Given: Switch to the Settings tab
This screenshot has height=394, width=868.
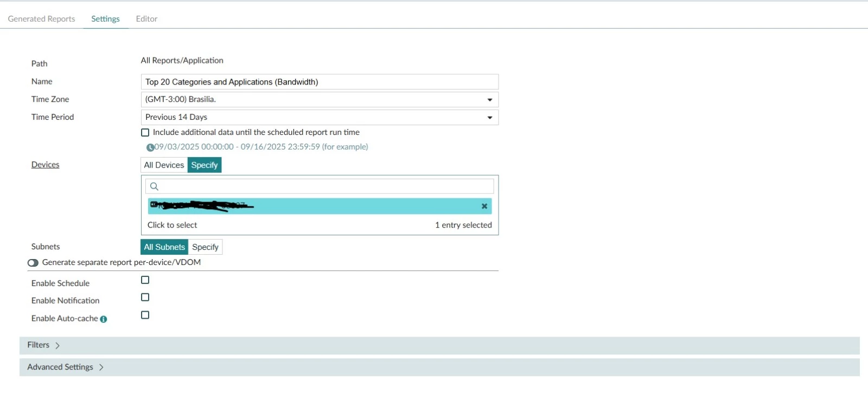Looking at the screenshot, I should [x=105, y=18].
